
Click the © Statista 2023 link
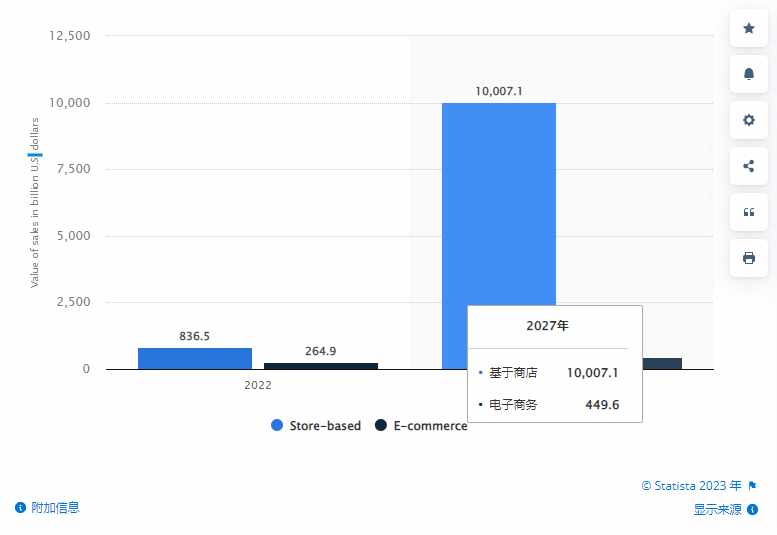pyautogui.click(x=691, y=485)
